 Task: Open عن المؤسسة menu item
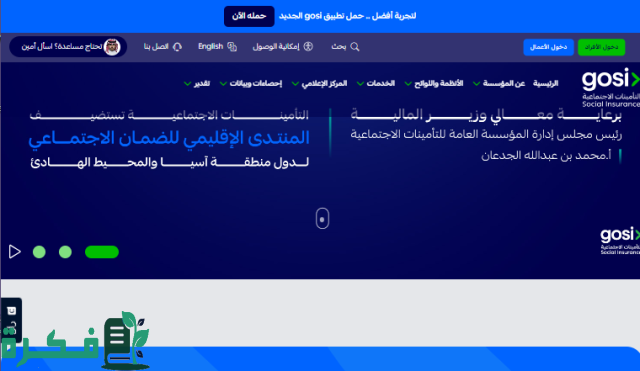point(504,83)
